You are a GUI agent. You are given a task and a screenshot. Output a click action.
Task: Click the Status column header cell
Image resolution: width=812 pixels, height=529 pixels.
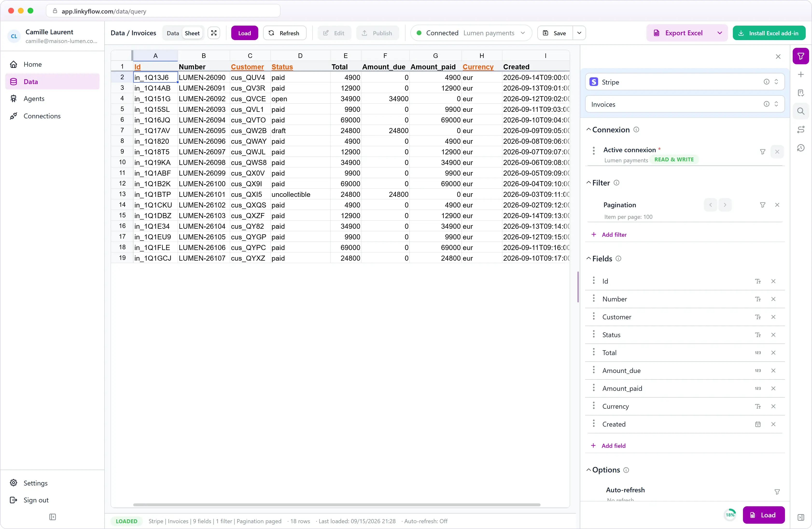tap(300, 67)
